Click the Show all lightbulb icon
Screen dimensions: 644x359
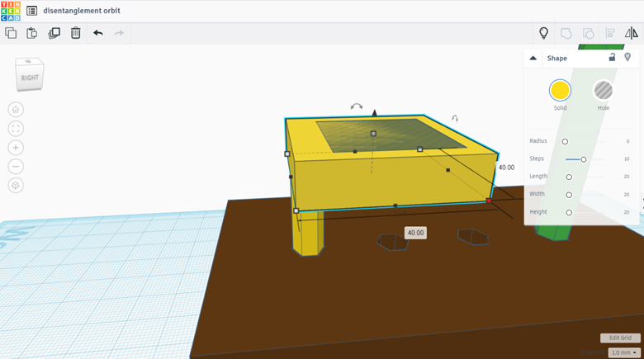tap(544, 33)
